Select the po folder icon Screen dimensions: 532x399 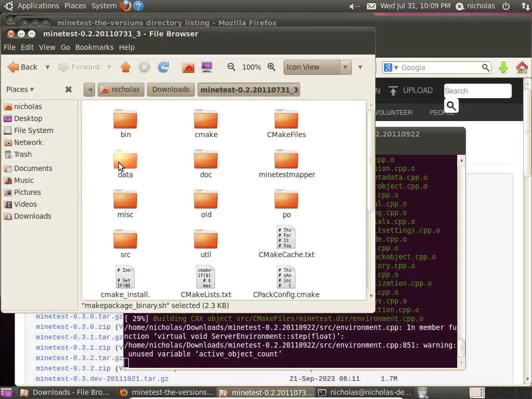pyautogui.click(x=286, y=199)
